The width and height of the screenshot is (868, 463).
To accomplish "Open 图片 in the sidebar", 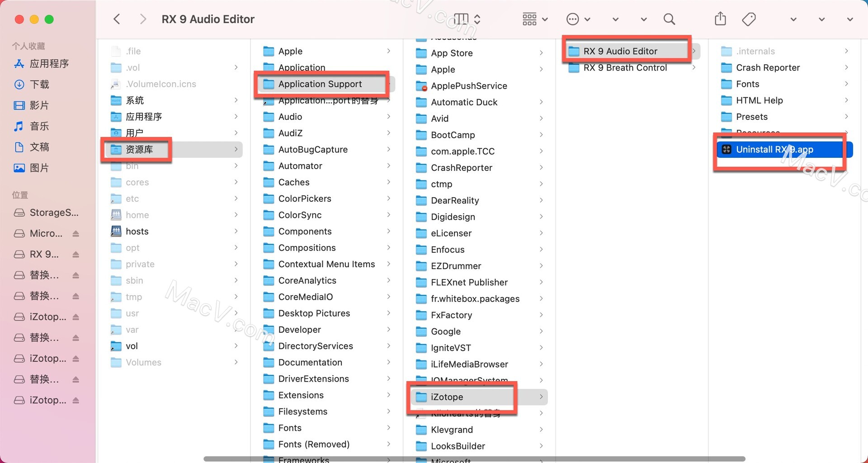I will pos(32,168).
